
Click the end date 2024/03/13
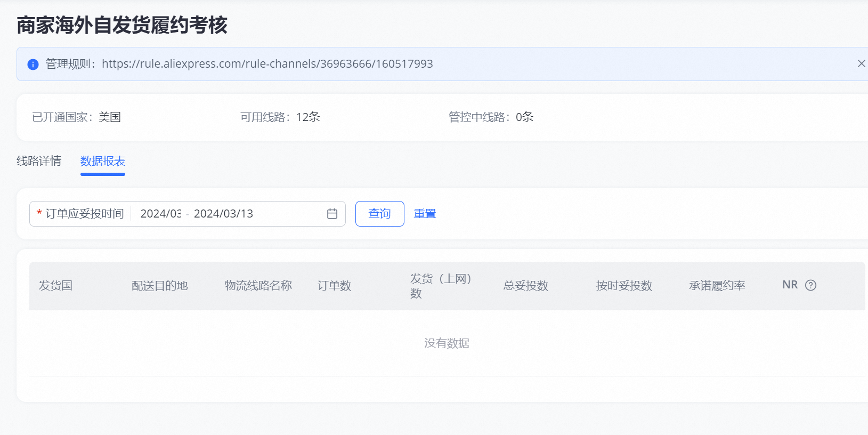tap(223, 214)
